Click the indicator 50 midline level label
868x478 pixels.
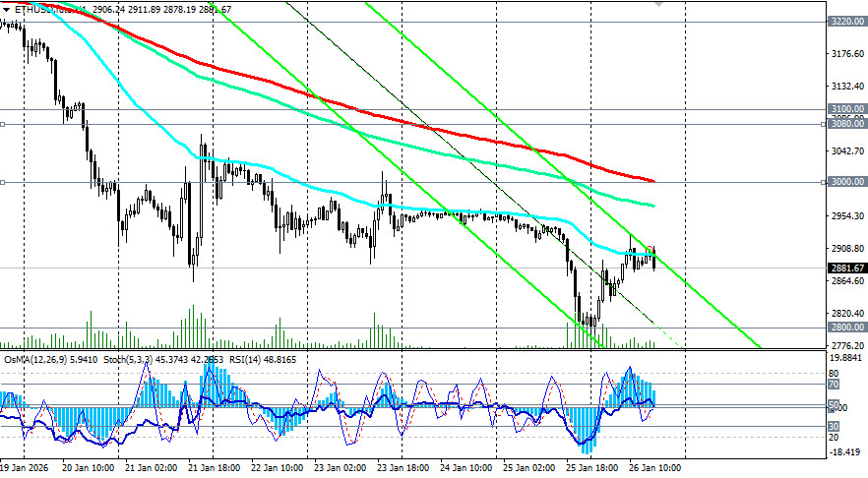pos(832,405)
